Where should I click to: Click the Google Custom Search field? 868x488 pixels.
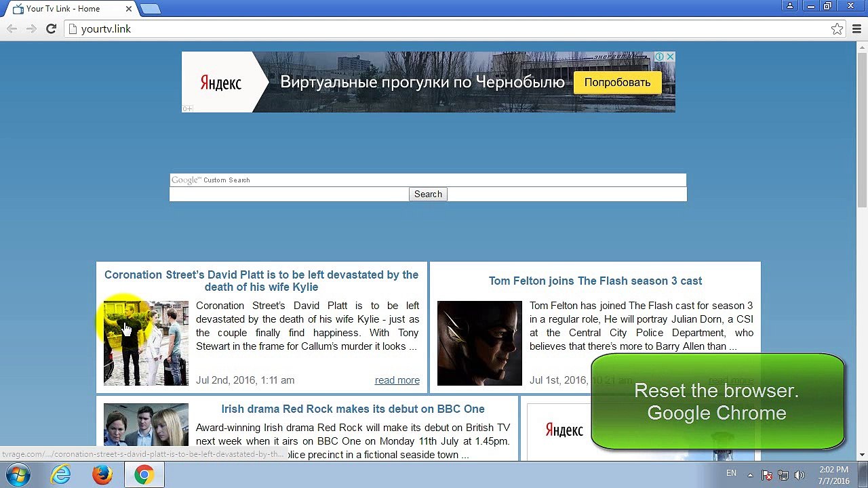click(x=428, y=180)
